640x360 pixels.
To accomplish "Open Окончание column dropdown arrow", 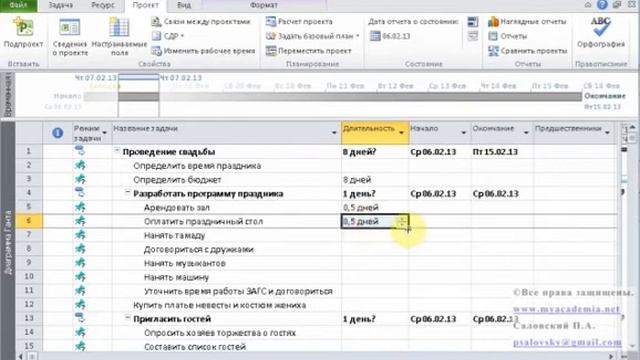I will pos(526,133).
